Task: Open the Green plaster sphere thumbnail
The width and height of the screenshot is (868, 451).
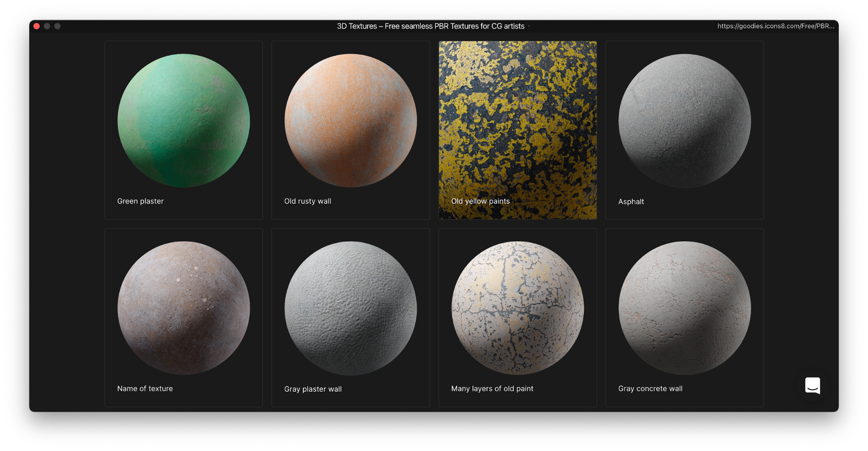Action: click(x=184, y=121)
